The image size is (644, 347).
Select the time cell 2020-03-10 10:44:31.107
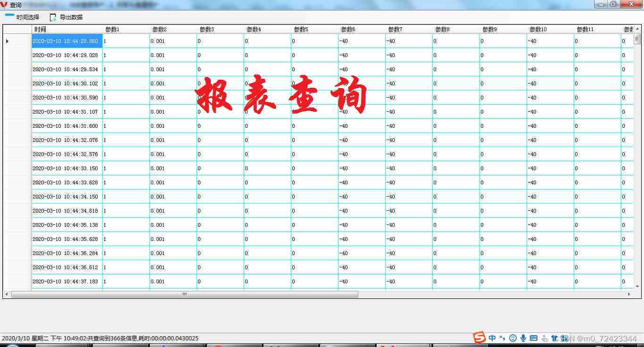click(67, 112)
